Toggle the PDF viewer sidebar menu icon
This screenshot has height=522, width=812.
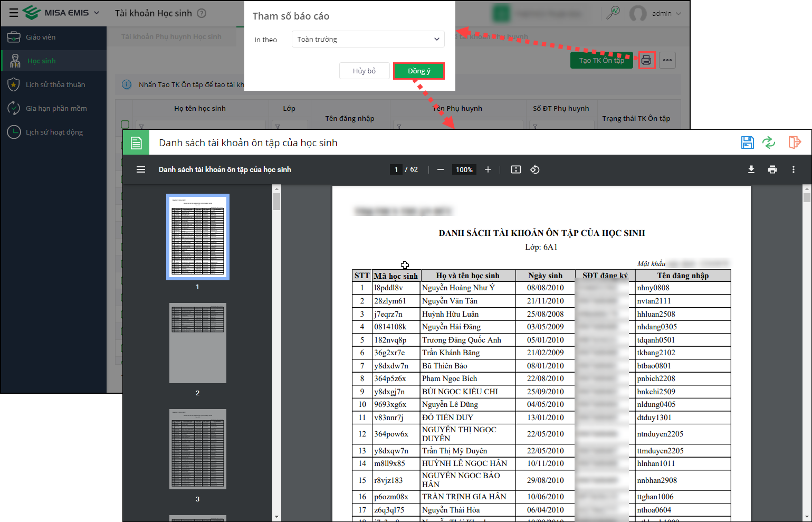[141, 169]
